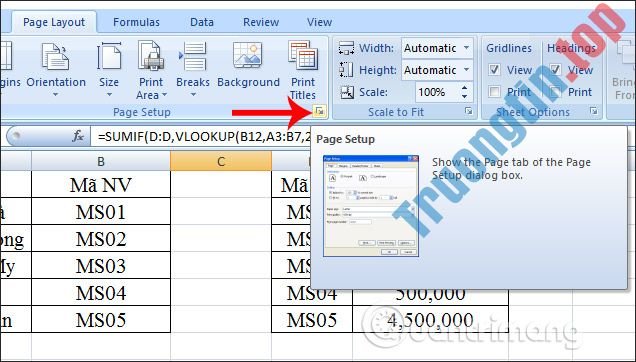The image size is (636, 362).
Task: Toggle Gridlines View checkbox
Action: click(494, 70)
